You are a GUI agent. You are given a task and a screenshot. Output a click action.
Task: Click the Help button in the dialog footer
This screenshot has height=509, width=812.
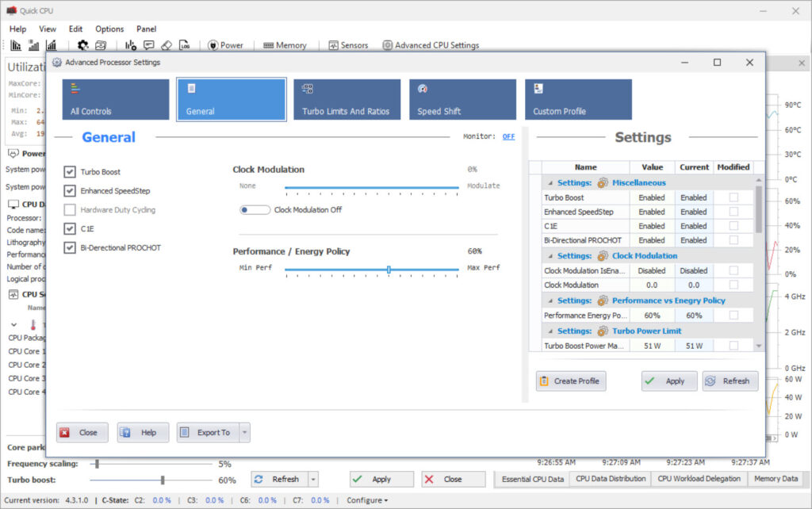[x=143, y=432]
